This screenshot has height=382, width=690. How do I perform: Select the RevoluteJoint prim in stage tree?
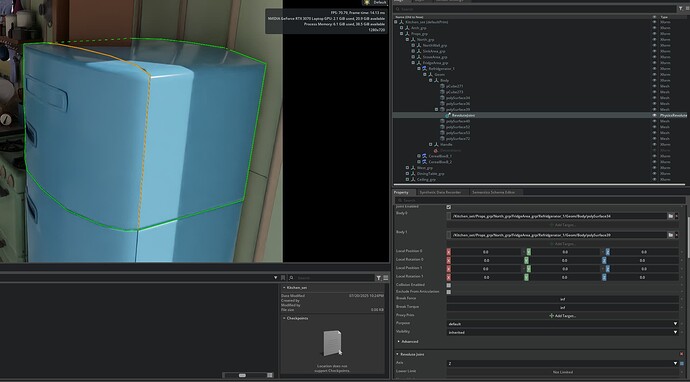463,115
